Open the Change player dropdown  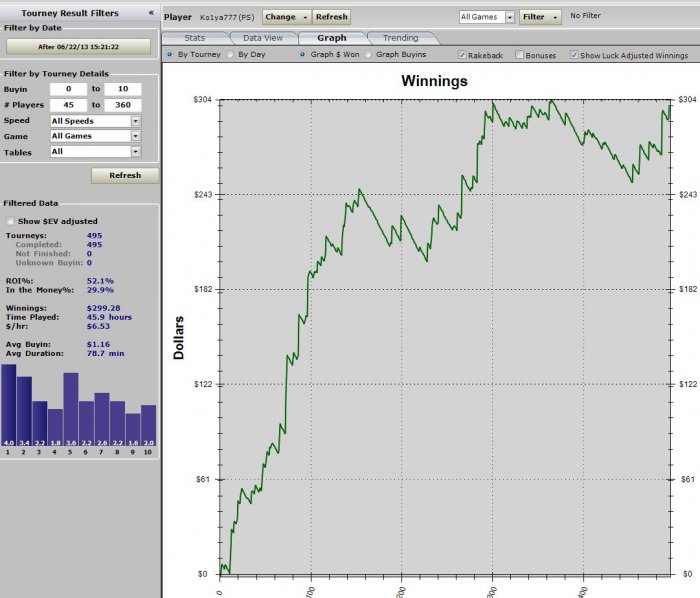[286, 17]
